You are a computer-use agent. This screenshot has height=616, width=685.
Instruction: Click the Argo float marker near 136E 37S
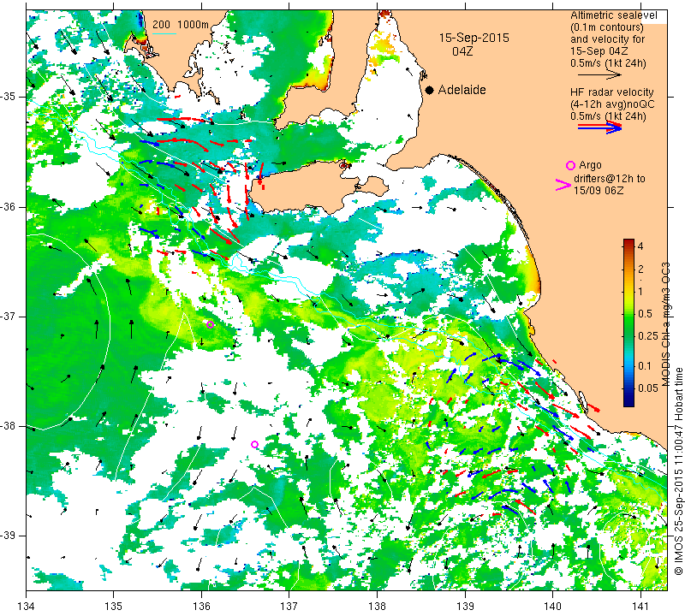[x=210, y=324]
